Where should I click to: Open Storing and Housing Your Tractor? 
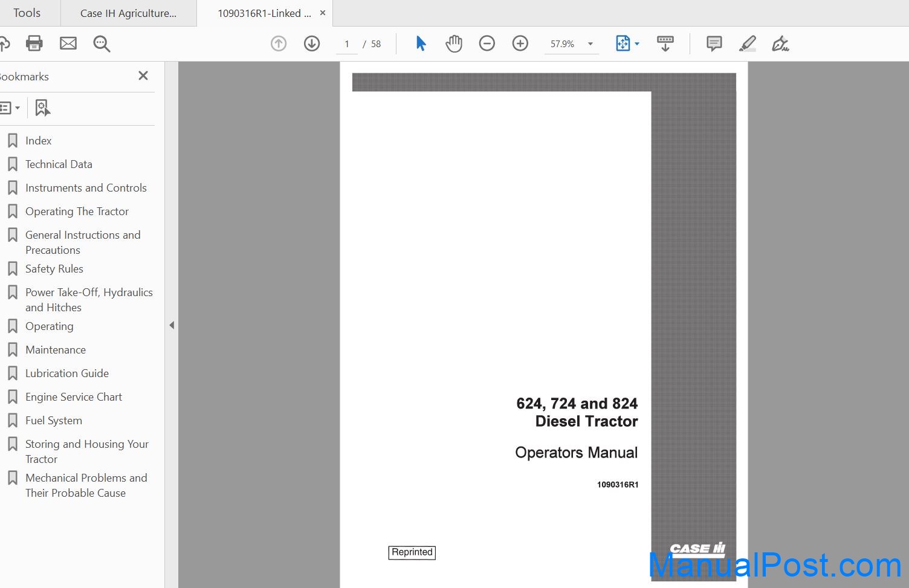pos(87,451)
